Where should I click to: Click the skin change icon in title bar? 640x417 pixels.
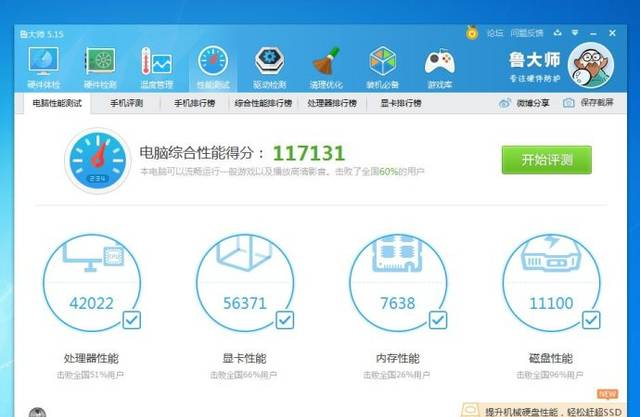click(557, 33)
